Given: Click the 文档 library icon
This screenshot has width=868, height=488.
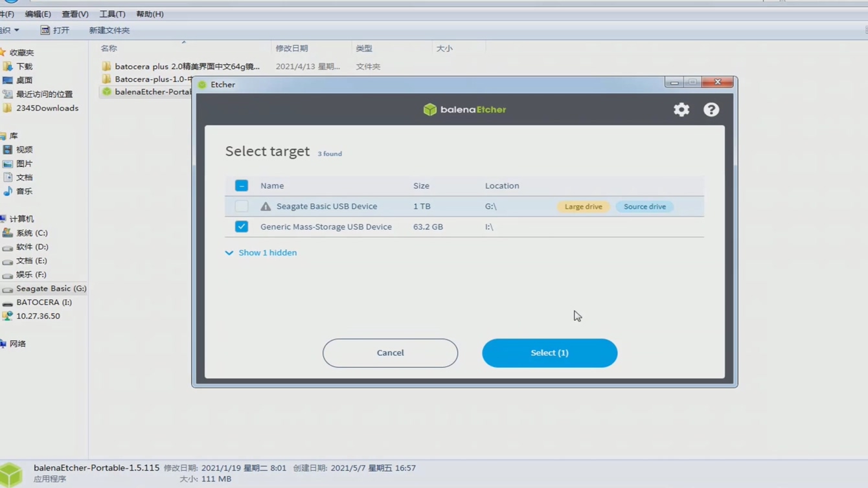Looking at the screenshot, I should [8, 177].
